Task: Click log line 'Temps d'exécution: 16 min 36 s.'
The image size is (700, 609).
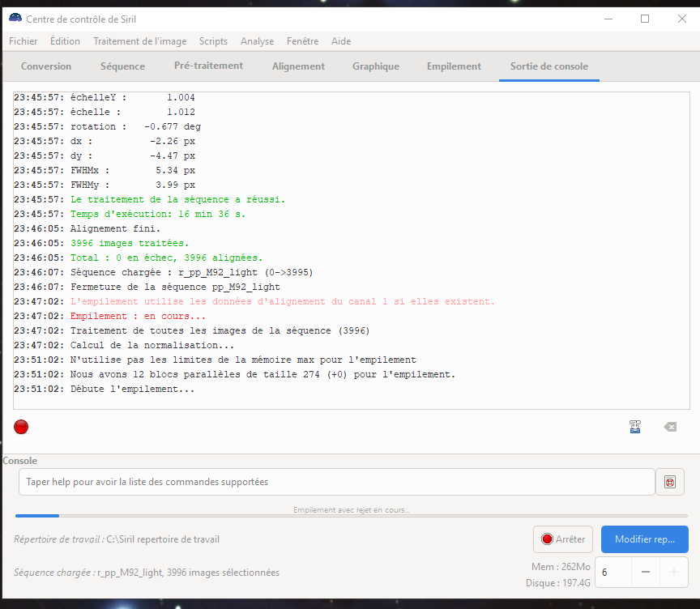Action: (x=158, y=214)
